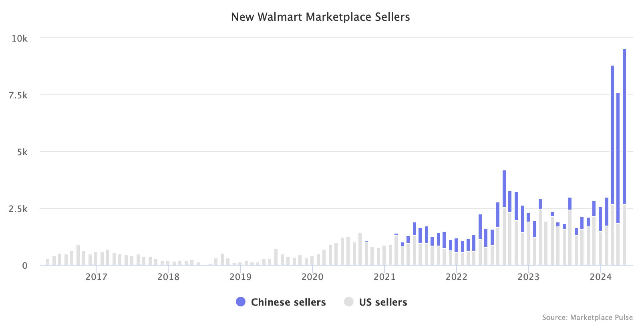Open the Source: Marketplace Pulse credit

click(x=587, y=317)
